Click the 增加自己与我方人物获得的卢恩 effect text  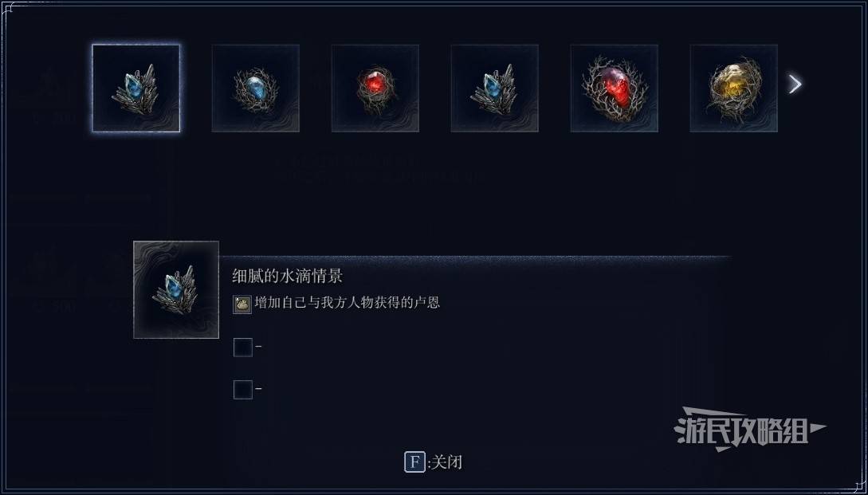pyautogui.click(x=347, y=303)
